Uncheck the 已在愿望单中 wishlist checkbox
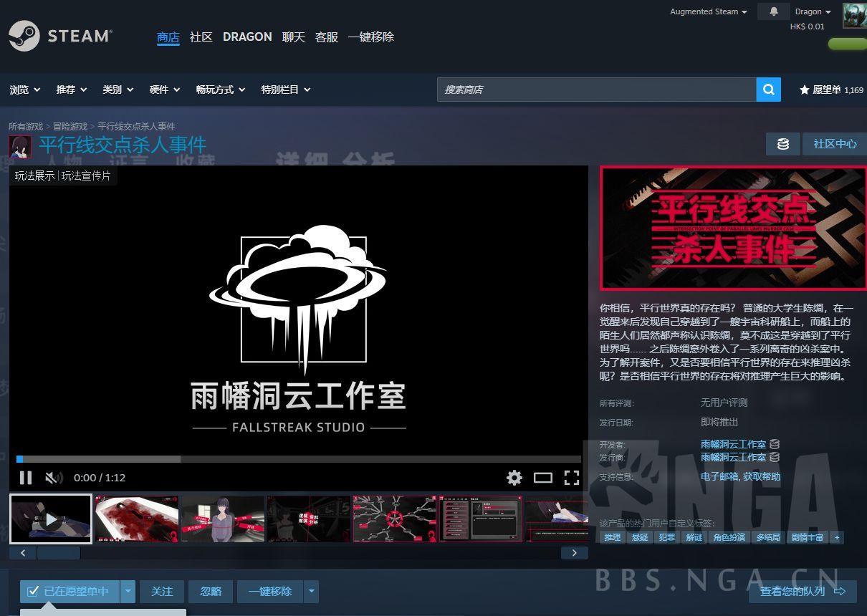The width and height of the screenshot is (867, 616). (32, 591)
